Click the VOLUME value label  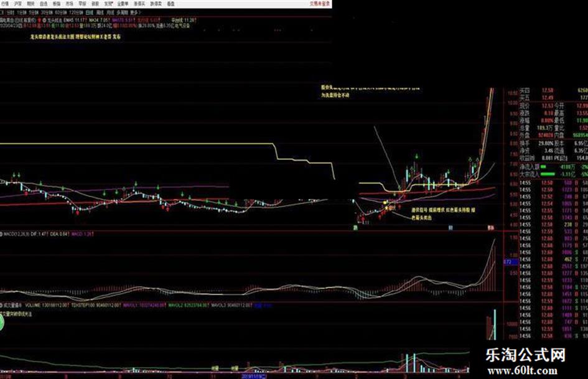point(47,306)
